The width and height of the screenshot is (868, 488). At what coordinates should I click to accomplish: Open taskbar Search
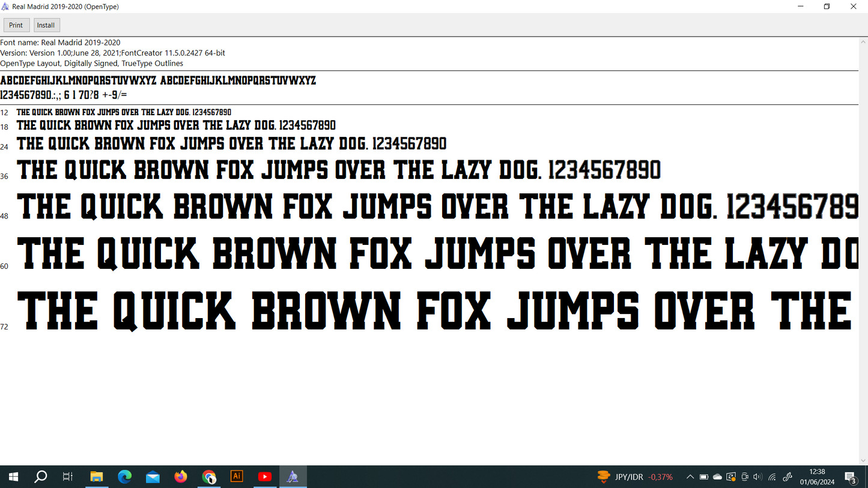40,477
